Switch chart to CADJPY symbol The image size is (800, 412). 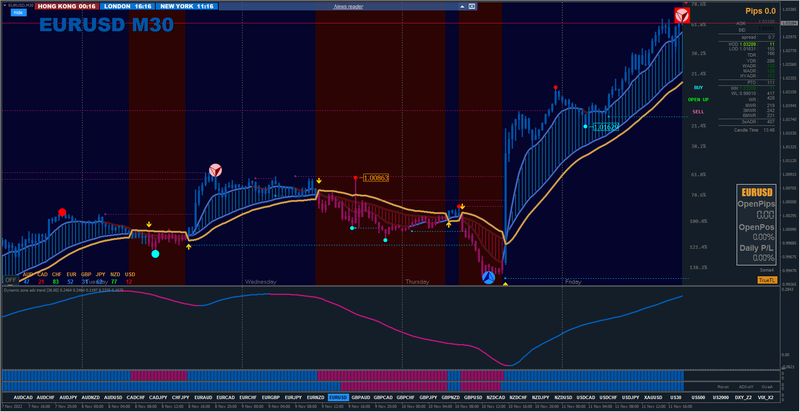pyautogui.click(x=158, y=397)
